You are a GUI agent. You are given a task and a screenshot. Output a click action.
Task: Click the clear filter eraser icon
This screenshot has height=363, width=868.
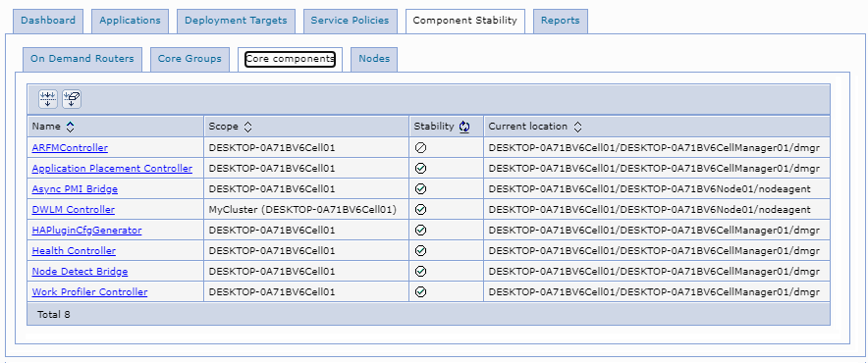(x=72, y=99)
